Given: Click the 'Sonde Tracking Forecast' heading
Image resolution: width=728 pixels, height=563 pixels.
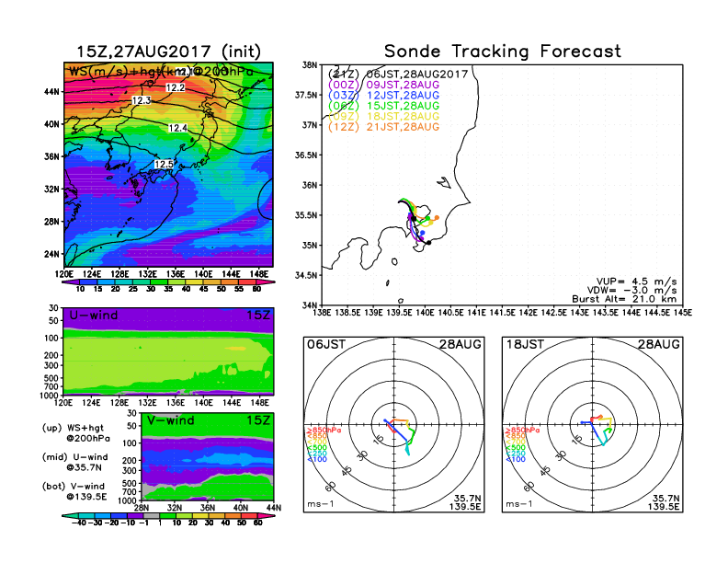Looking at the screenshot, I should click(x=503, y=52).
